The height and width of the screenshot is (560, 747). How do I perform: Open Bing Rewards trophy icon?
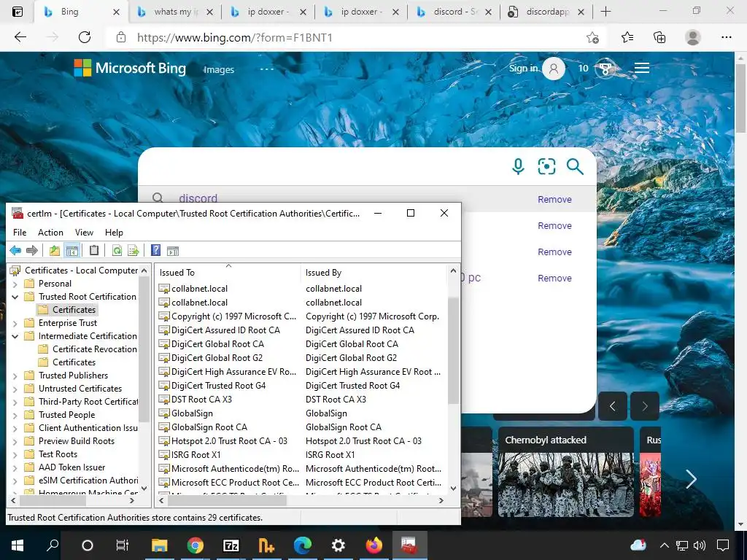pyautogui.click(x=605, y=69)
